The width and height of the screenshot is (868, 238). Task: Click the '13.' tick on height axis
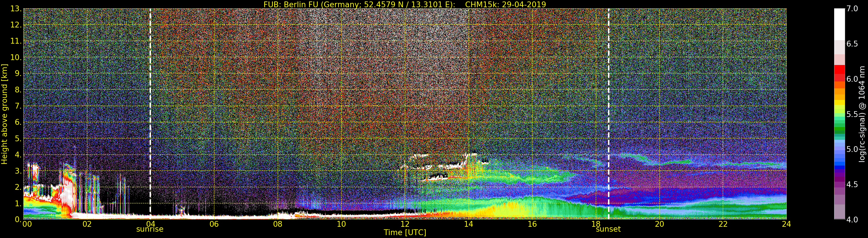click(x=16, y=9)
